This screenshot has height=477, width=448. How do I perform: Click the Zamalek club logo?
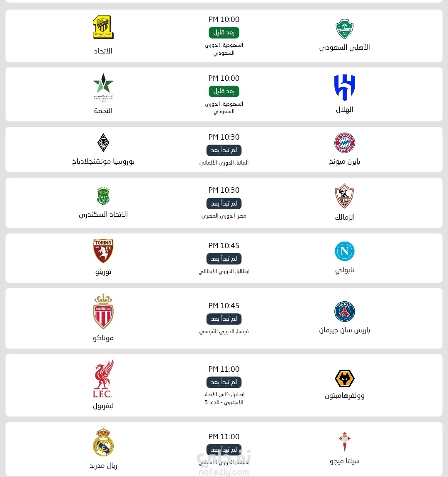[344, 196]
